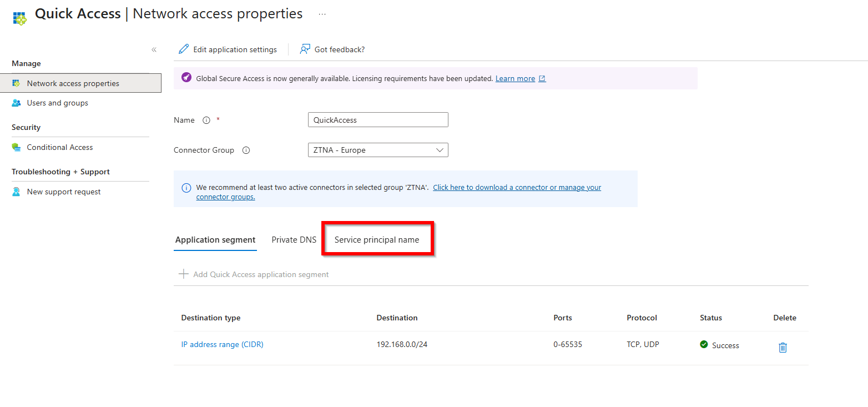868x407 pixels.
Task: Click the Quick Access app icon in header
Action: (19, 18)
